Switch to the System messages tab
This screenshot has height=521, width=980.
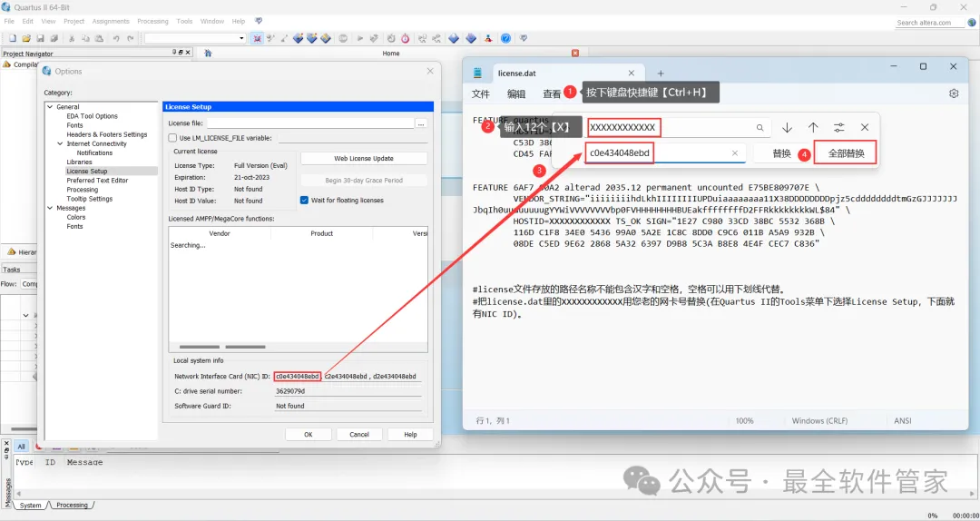[30, 506]
